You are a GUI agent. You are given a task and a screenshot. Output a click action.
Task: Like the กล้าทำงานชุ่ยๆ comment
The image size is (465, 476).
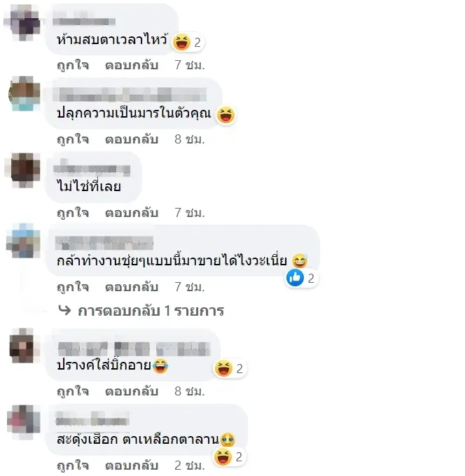click(73, 287)
